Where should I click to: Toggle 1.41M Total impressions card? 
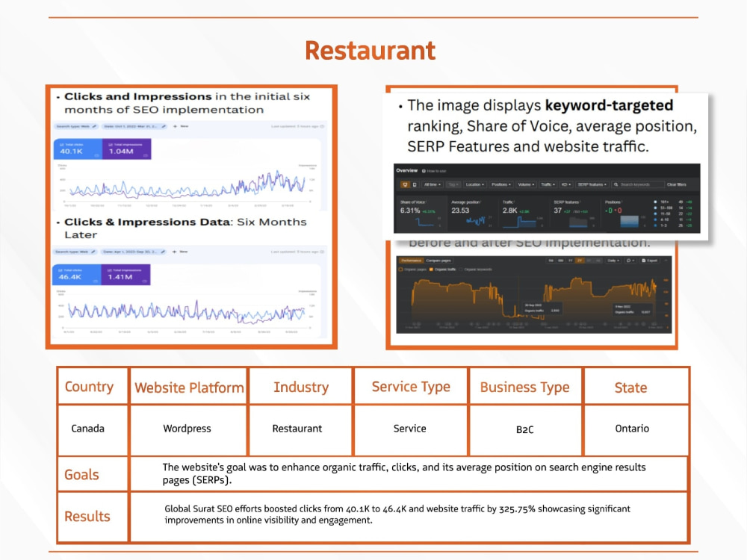125,275
